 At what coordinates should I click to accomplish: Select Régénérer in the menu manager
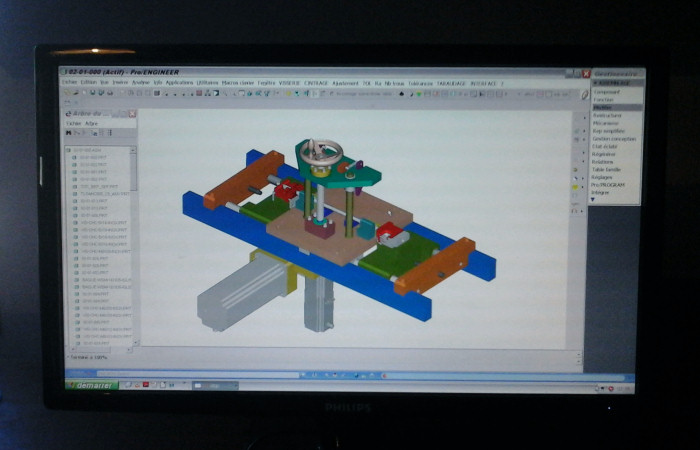(x=605, y=154)
